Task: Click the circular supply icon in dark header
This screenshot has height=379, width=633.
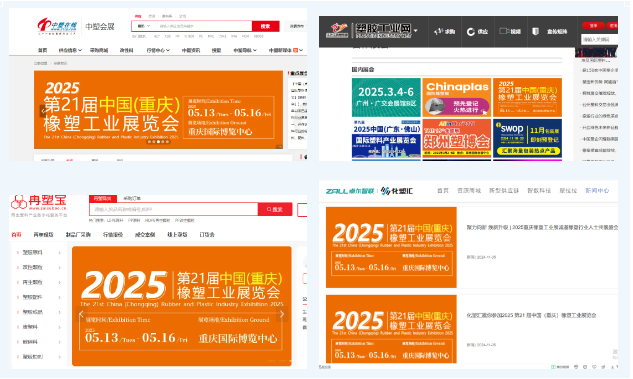Action: click(471, 31)
